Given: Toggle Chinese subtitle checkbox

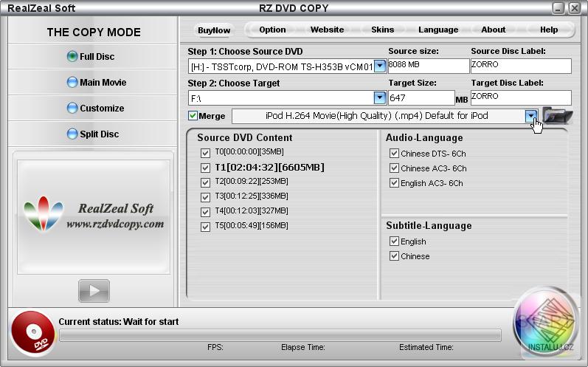Looking at the screenshot, I should (x=394, y=256).
